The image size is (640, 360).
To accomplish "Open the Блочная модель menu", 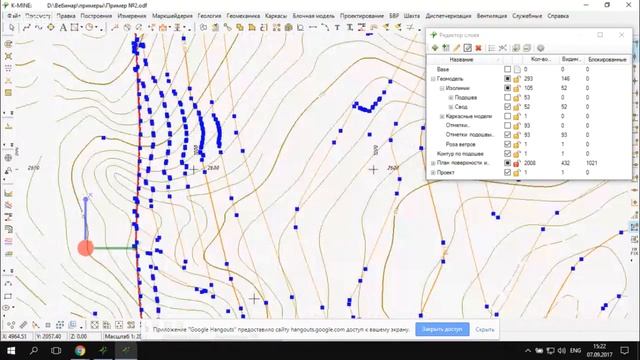I will pos(313,16).
